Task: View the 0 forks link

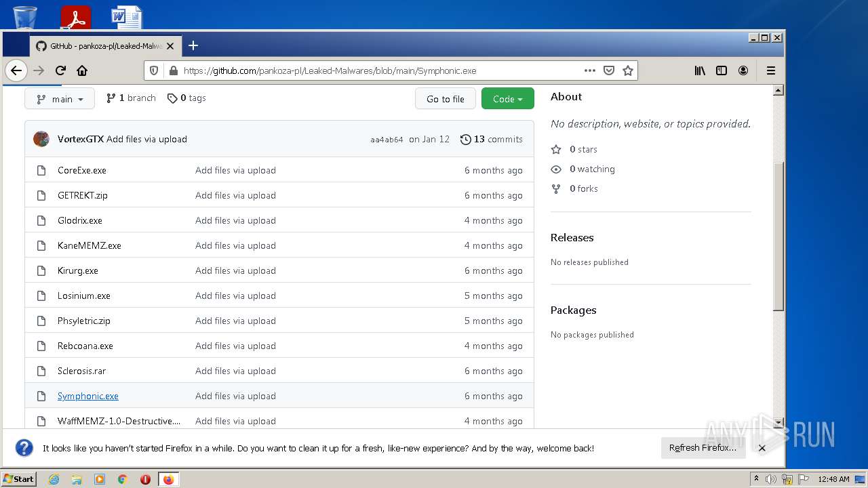Action: coord(574,188)
